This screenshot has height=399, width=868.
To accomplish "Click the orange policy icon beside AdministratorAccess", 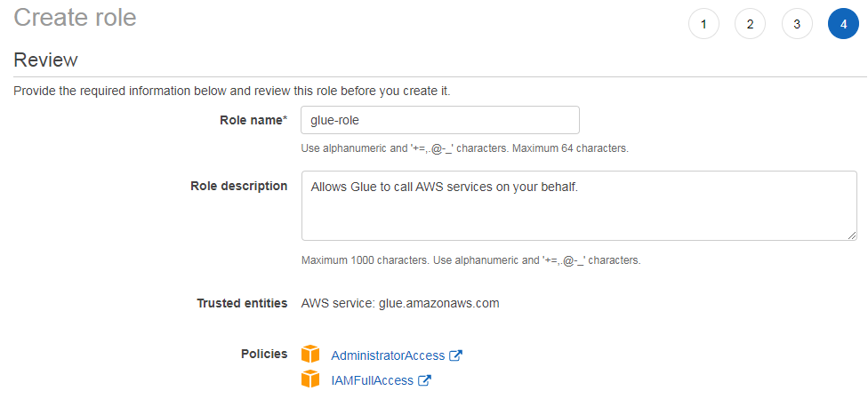I will (x=310, y=355).
